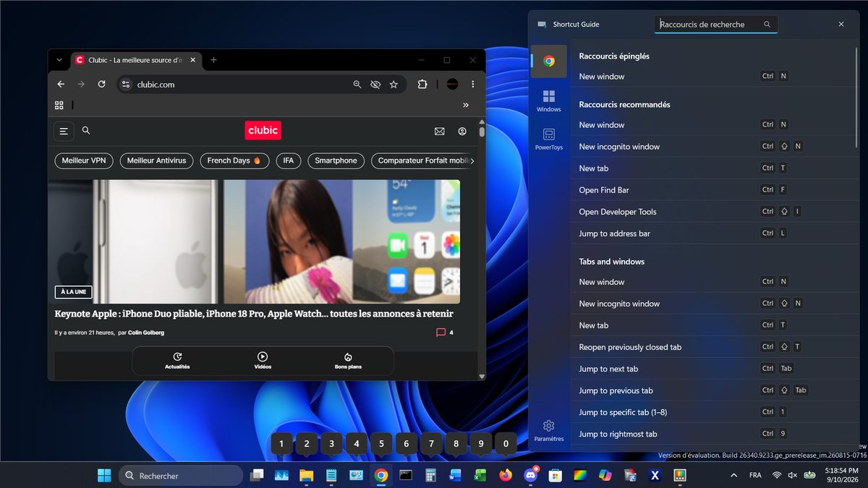The height and width of the screenshot is (488, 868).
Task: Switch to Windows shortcuts in Shortcut Guide
Action: coord(549,101)
